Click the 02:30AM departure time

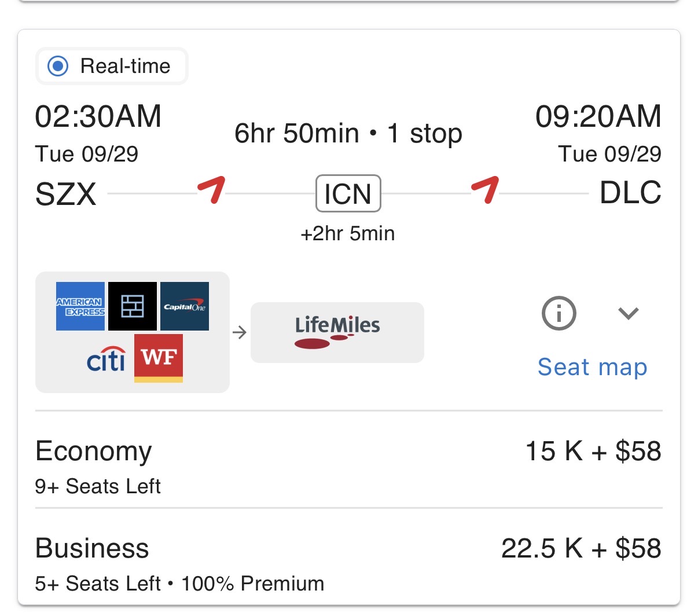click(98, 116)
